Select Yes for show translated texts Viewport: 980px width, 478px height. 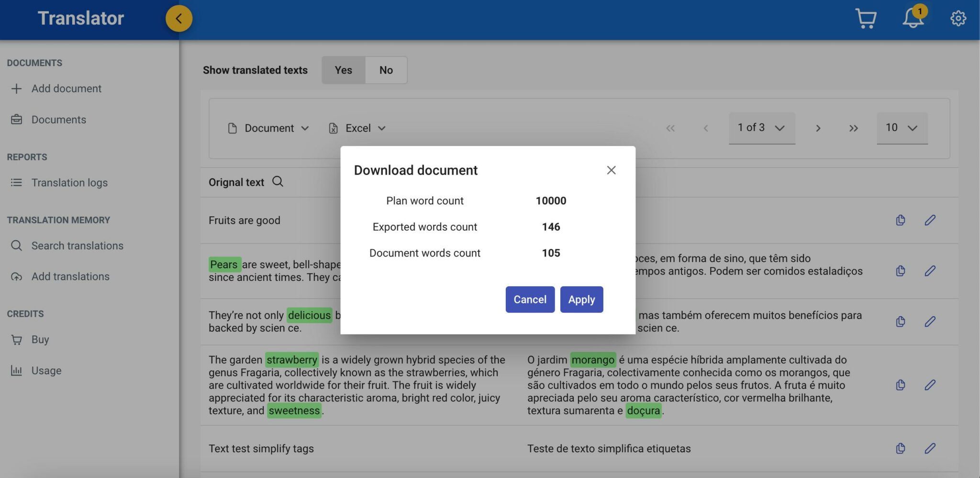click(343, 70)
